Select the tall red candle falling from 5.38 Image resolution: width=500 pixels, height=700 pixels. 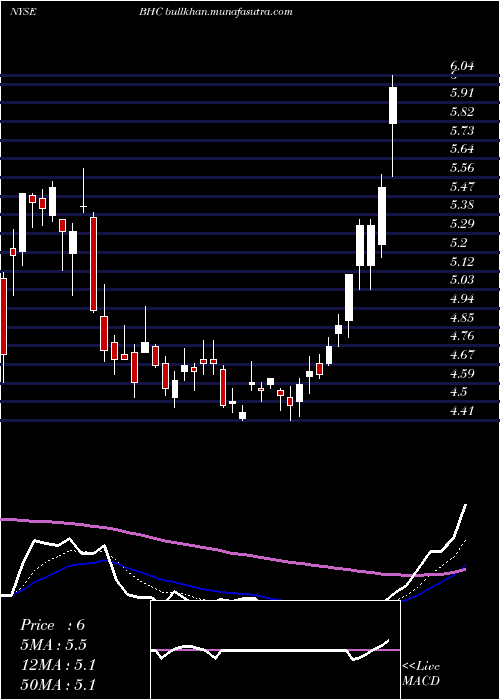(93, 264)
